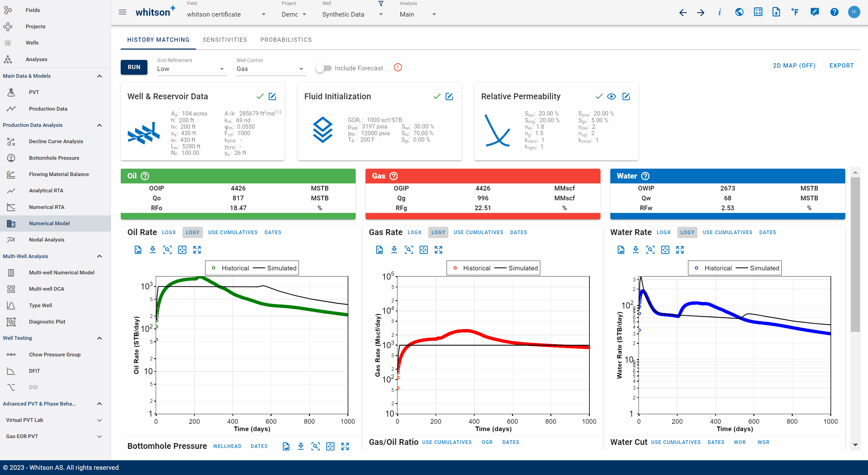Click the globe icon in top toolbar
The width and height of the screenshot is (868, 475).
(x=739, y=13)
